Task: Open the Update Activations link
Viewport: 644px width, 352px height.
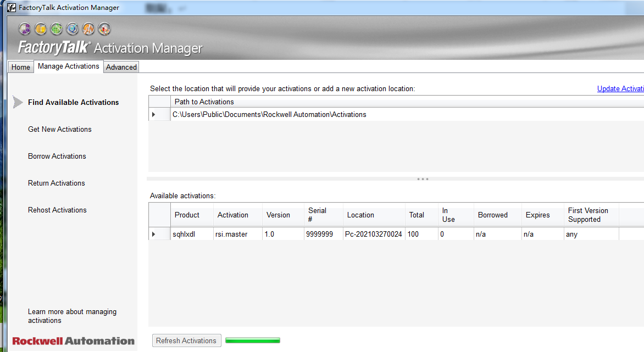Action: coord(620,89)
